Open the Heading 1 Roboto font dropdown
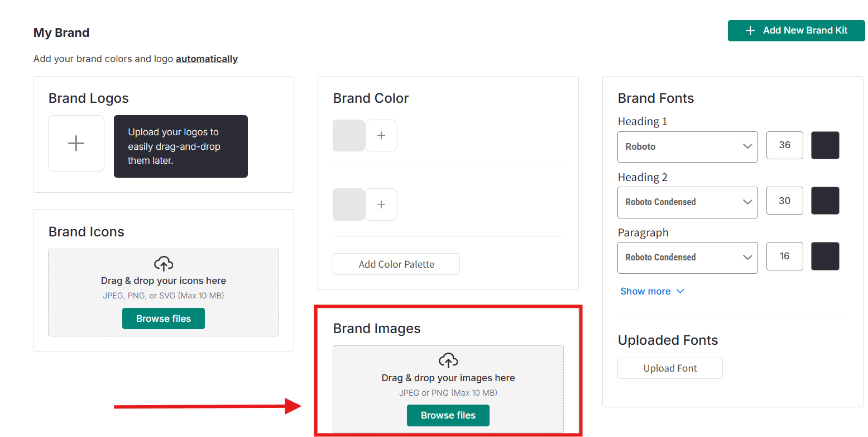The height and width of the screenshot is (437, 868). click(x=687, y=146)
